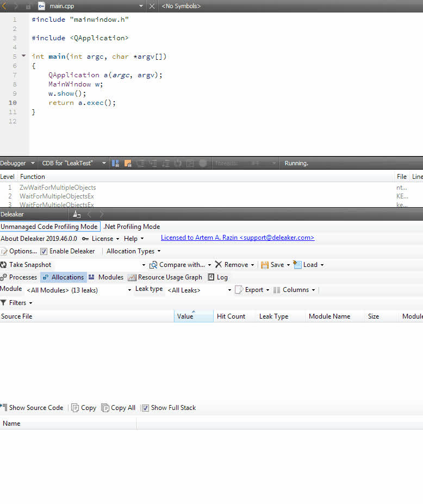Open the All Modules (13 leaks) combo box
Image resolution: width=423 pixels, height=504 pixels.
(x=79, y=290)
